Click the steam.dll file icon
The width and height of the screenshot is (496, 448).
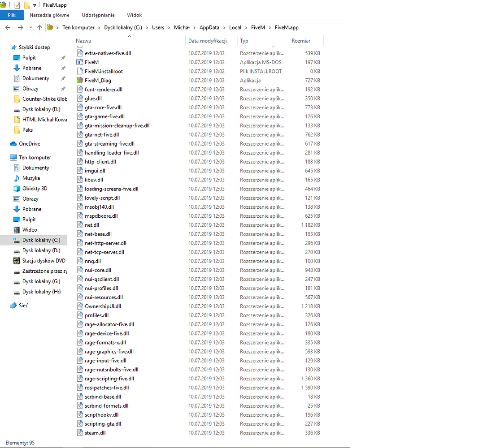pyautogui.click(x=80, y=433)
